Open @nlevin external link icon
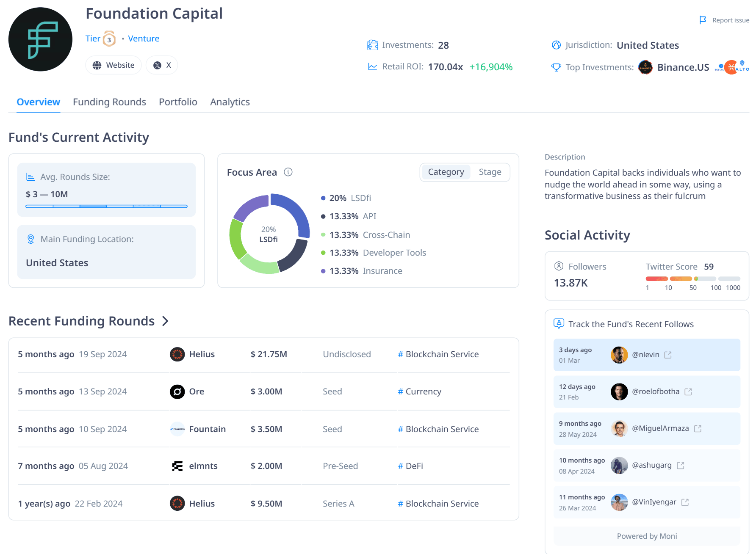The image size is (756, 554). 668,355
